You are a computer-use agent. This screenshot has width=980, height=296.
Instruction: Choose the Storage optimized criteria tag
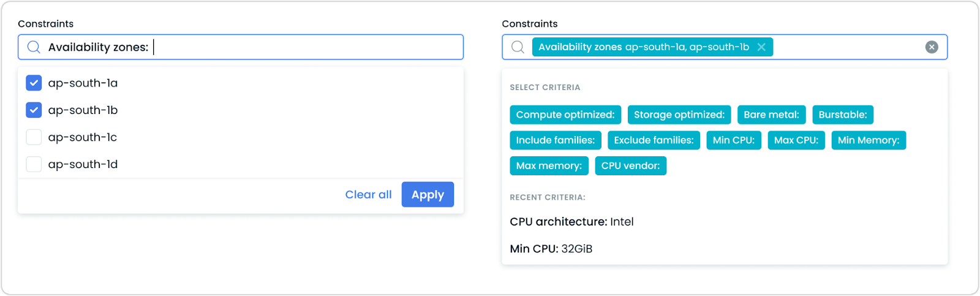tap(679, 115)
